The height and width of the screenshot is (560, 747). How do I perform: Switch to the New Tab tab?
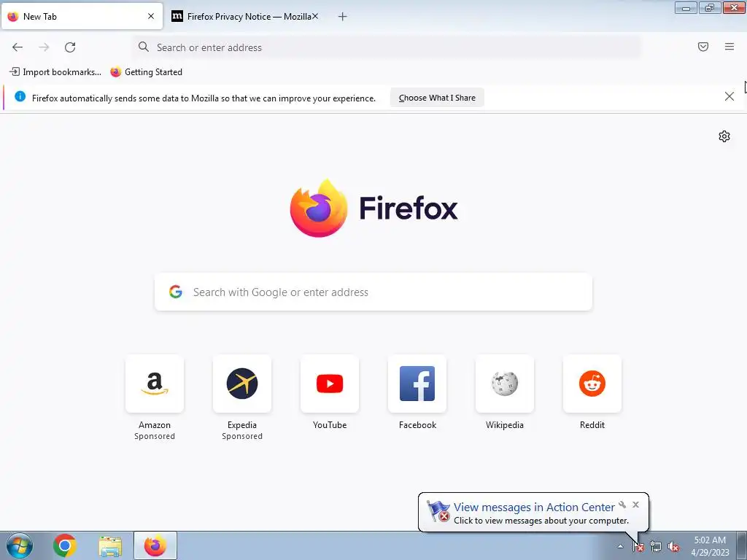[82, 16]
